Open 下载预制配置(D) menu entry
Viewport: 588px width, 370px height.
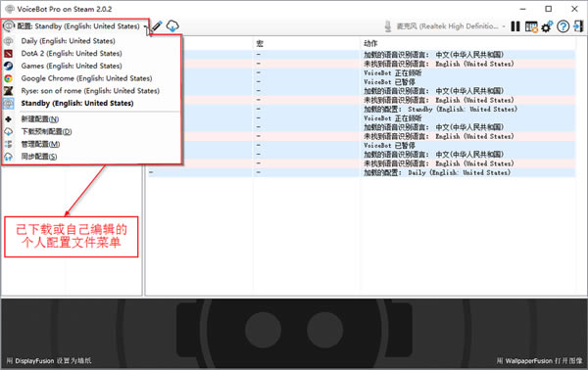click(46, 131)
